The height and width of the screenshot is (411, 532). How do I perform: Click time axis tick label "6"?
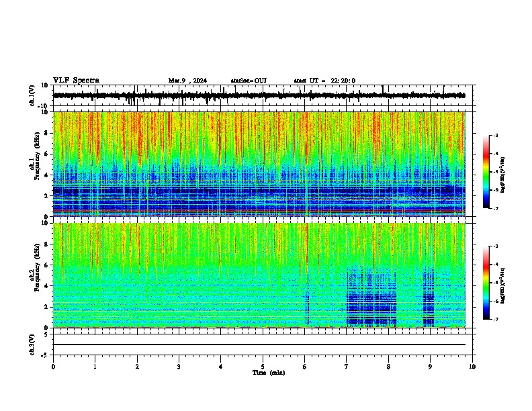tap(305, 367)
